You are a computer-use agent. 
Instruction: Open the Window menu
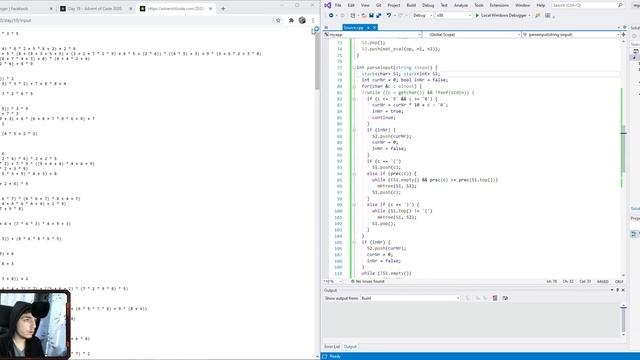(522, 5)
